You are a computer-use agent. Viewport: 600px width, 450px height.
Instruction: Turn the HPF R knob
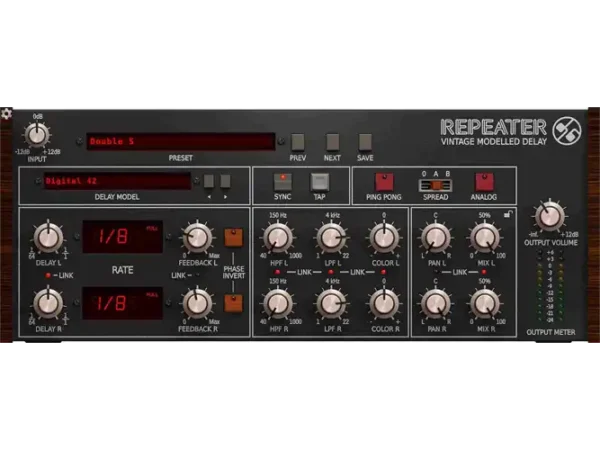click(277, 303)
